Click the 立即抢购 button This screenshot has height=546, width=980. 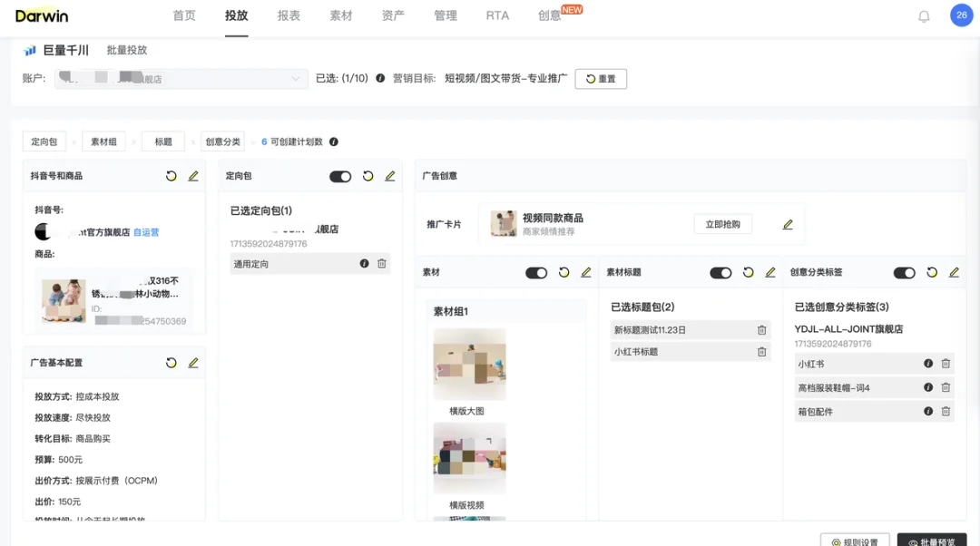click(723, 224)
